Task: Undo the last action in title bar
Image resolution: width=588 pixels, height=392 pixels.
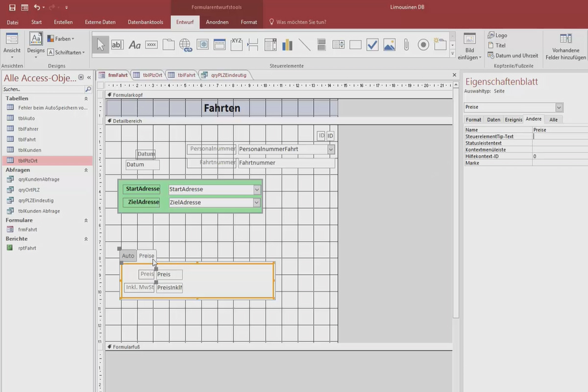Action: pyautogui.click(x=37, y=7)
